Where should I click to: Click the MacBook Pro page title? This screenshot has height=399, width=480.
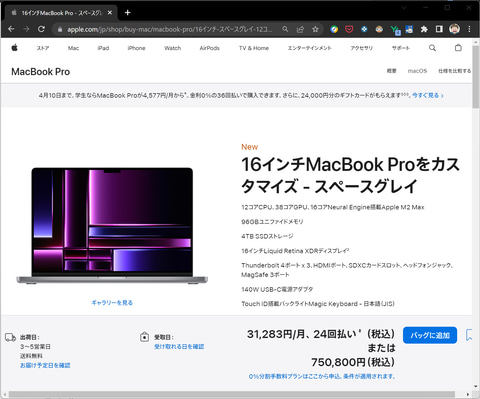click(x=41, y=72)
